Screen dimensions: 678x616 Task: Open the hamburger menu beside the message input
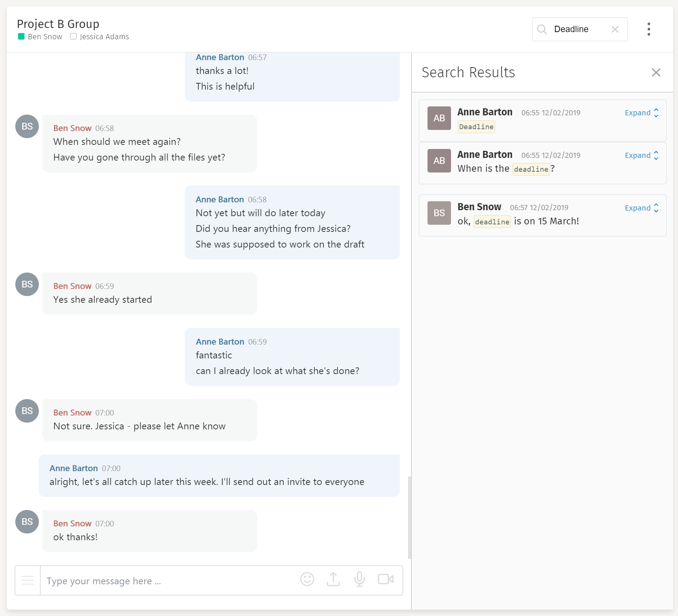28,579
